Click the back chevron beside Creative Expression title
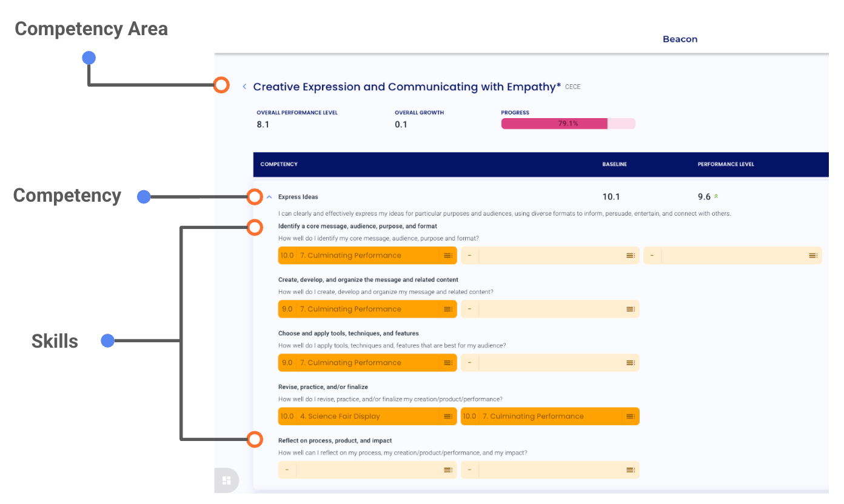The width and height of the screenshot is (844, 504). point(244,87)
